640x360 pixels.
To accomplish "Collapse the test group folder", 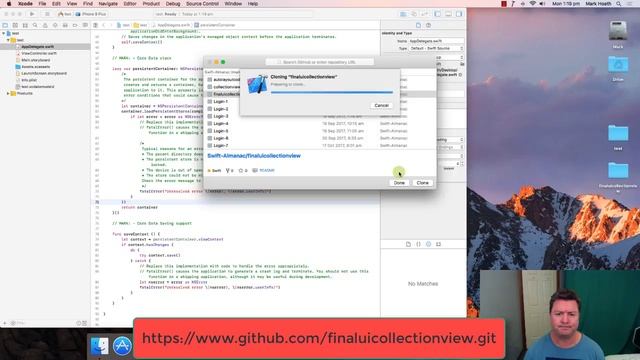I will click(8, 40).
